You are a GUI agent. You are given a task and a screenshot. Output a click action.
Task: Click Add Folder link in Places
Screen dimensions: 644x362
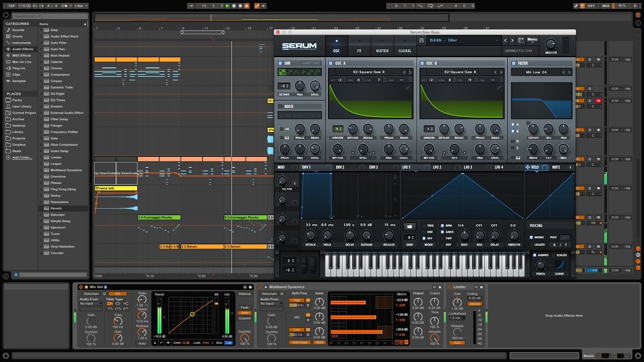pos(22,157)
